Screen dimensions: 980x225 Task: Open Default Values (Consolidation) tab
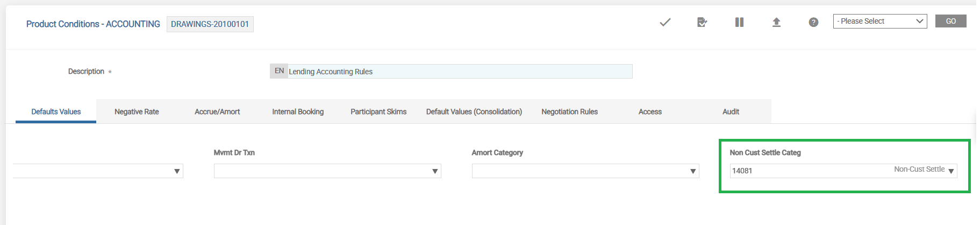[x=474, y=112]
